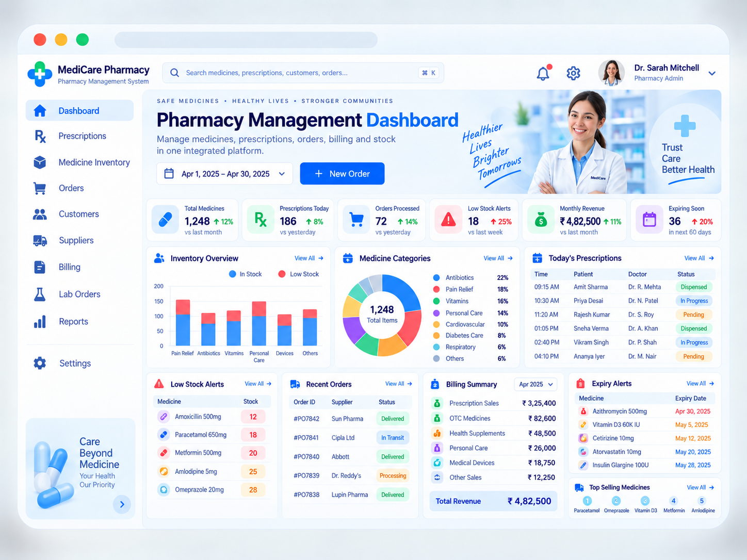This screenshot has height=560, width=747.
Task: Click the Pain Relief bar in inventory chart
Action: (183, 322)
